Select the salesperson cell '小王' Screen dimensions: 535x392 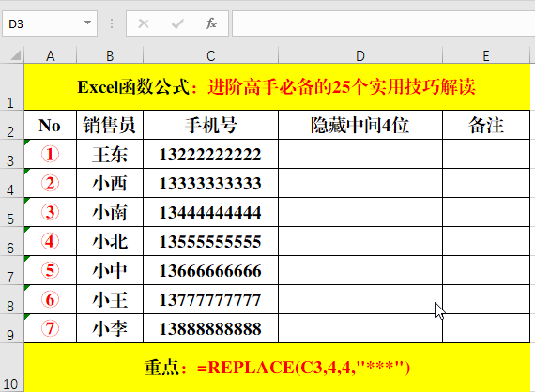pyautogui.click(x=110, y=299)
